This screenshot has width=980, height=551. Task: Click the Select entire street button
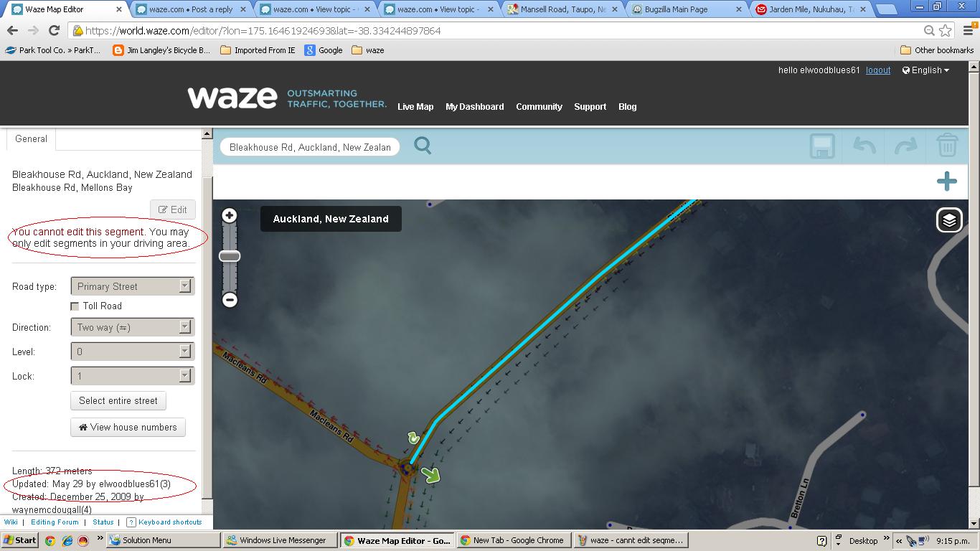118,400
